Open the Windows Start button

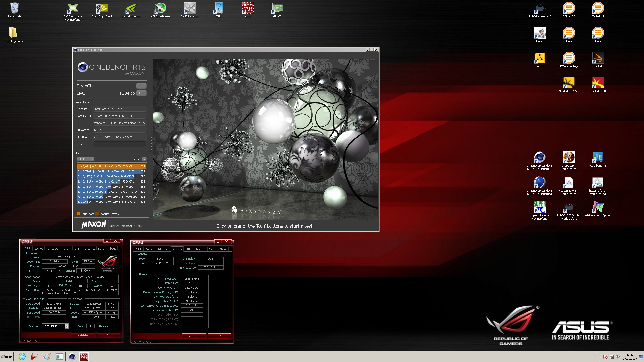click(7, 356)
